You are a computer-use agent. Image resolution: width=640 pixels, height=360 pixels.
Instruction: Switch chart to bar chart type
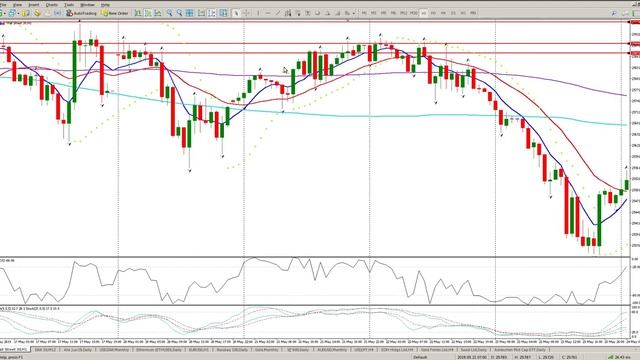[x=138, y=13]
